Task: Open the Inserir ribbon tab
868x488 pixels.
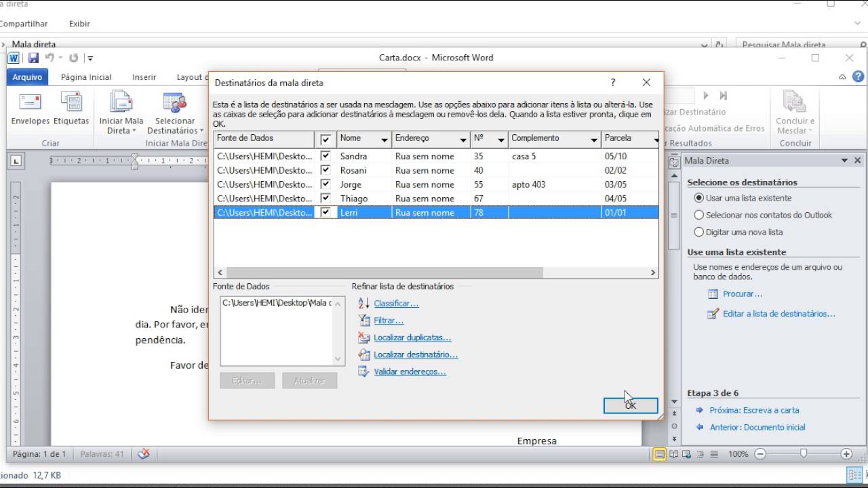Action: point(144,77)
